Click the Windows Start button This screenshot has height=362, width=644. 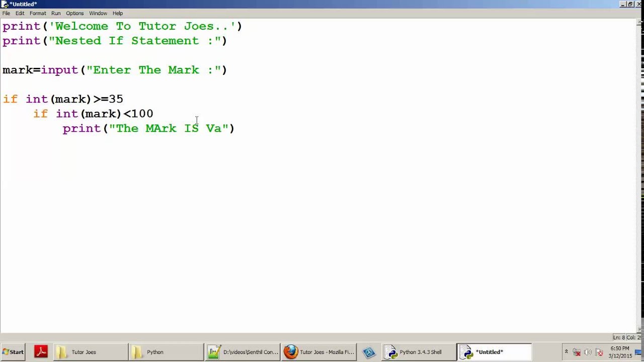[13, 352]
